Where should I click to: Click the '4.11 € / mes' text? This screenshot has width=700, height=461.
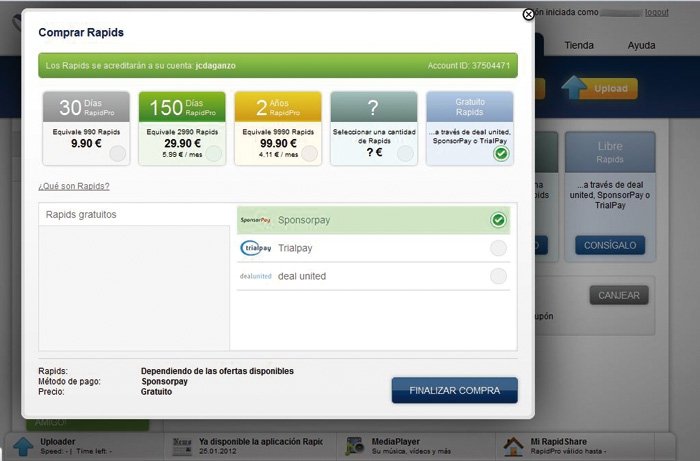(278, 154)
